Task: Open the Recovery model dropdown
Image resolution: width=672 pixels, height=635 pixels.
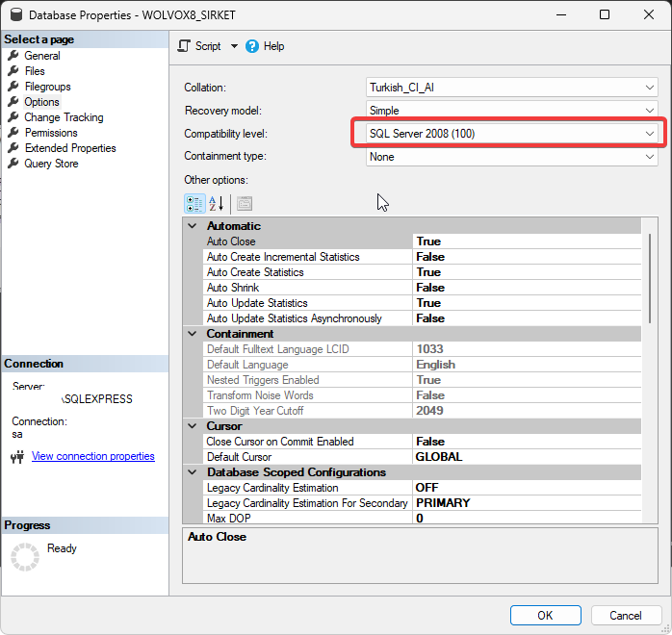Action: tap(650, 111)
